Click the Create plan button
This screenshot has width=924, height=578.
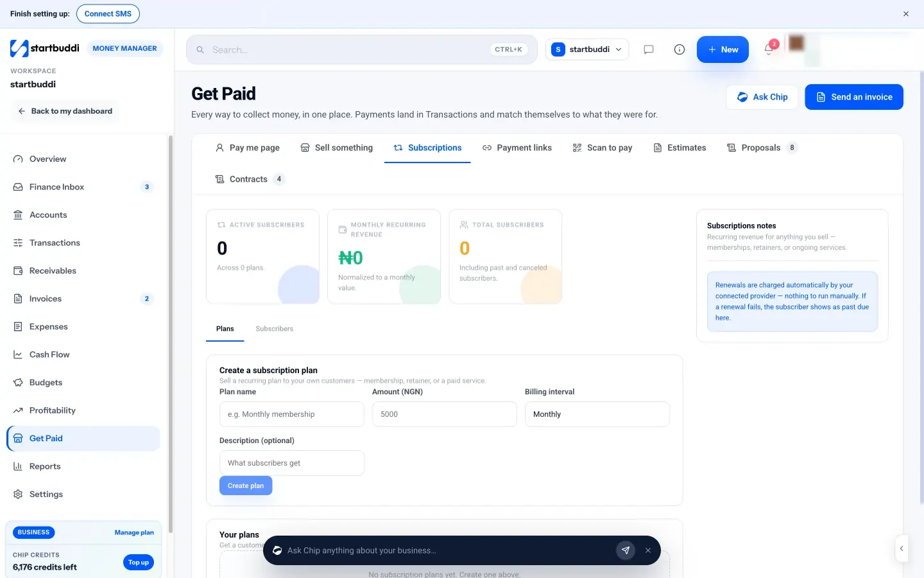tap(246, 486)
